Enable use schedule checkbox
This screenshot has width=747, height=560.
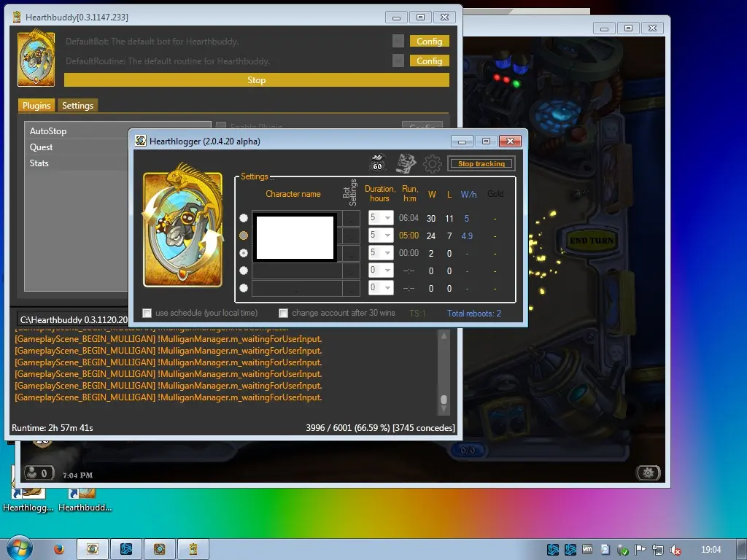(x=147, y=313)
